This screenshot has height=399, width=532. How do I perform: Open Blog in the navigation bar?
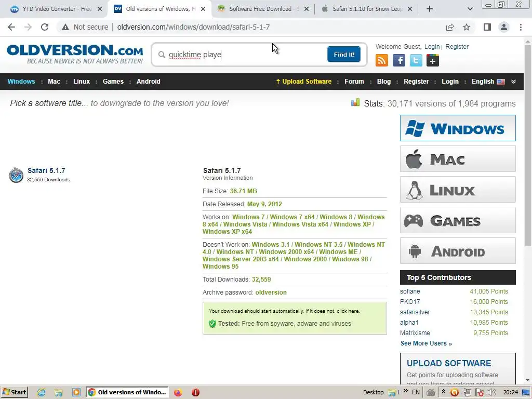[x=384, y=82]
